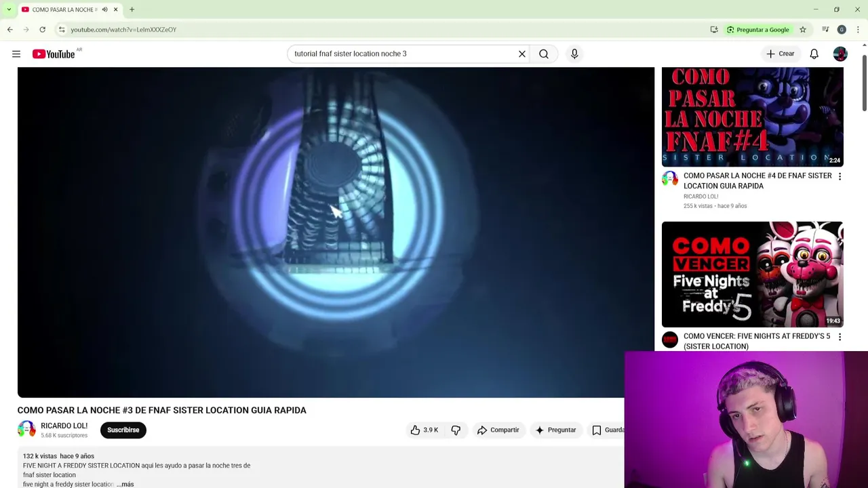This screenshot has height=488, width=868.
Task: Reload the page with the refresh icon
Action: (x=42, y=29)
